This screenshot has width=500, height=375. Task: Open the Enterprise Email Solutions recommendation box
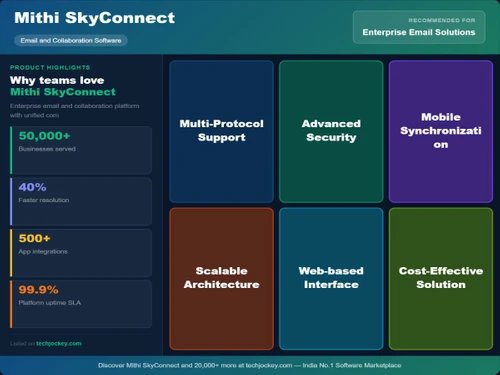point(419,27)
